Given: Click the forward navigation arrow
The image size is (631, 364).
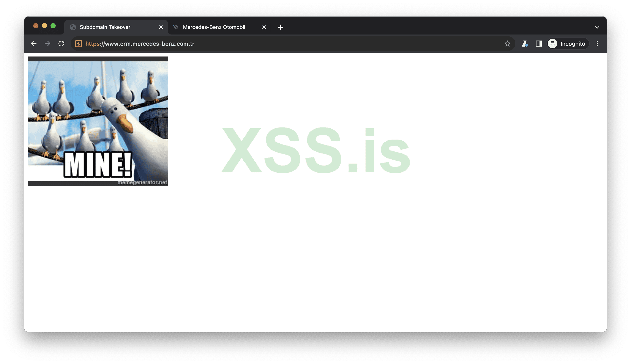Looking at the screenshot, I should tap(47, 44).
